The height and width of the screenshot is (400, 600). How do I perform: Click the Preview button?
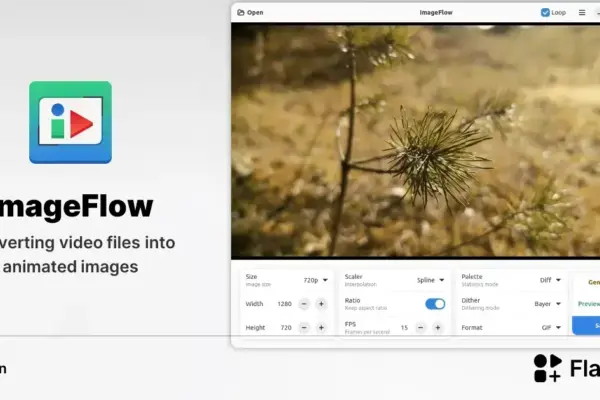[x=589, y=304]
